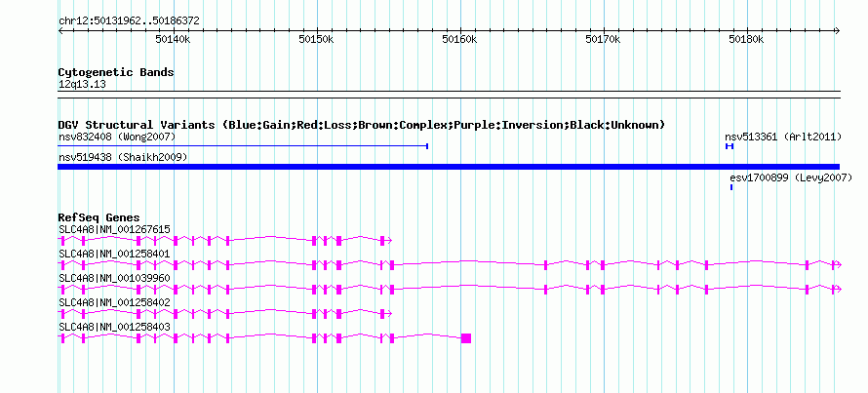Click the 50180k ruler tick label
This screenshot has height=393, width=868.
[x=747, y=39]
